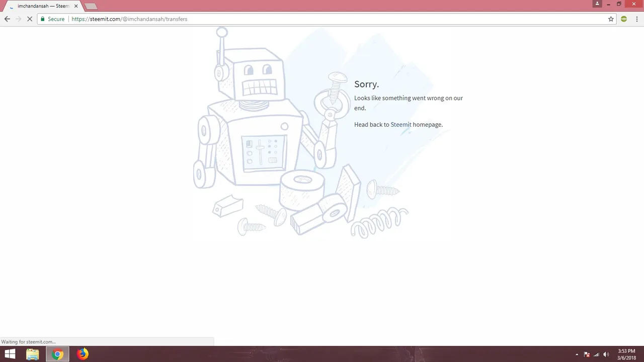
Task: Click 'Waiting for steemit.com...' status text
Action: pyautogui.click(x=29, y=342)
